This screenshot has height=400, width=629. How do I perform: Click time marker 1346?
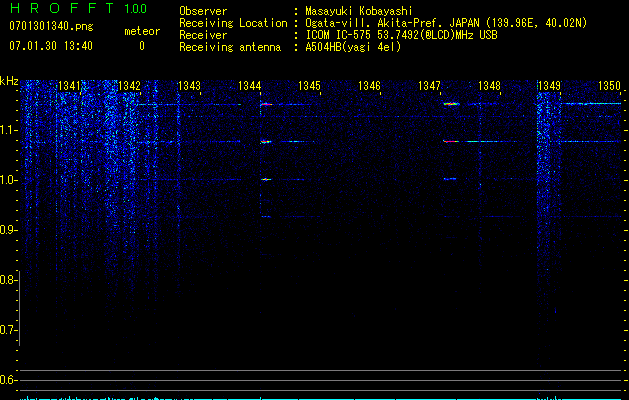(x=369, y=85)
